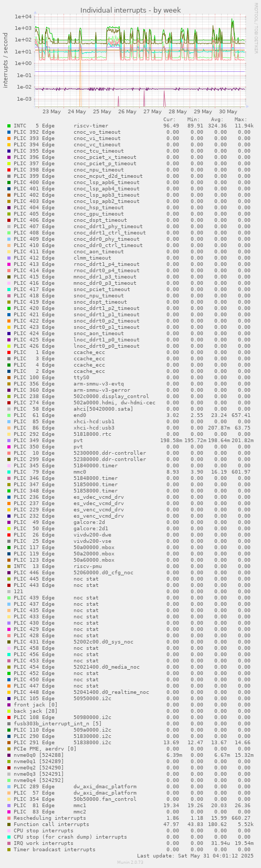Click the Munin 2.0.73 footer text
This screenshot has width=261, height=868.
click(x=130, y=862)
